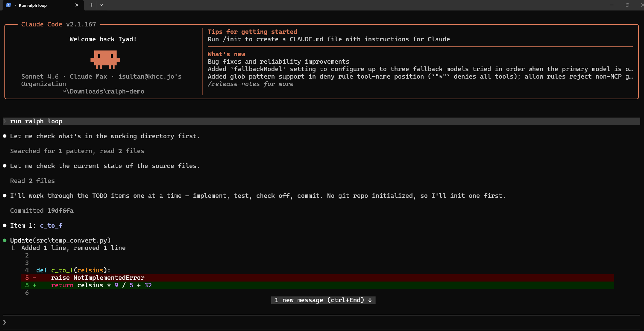
Task: Click the PowerShell icon in the tab
Action: 8,5
